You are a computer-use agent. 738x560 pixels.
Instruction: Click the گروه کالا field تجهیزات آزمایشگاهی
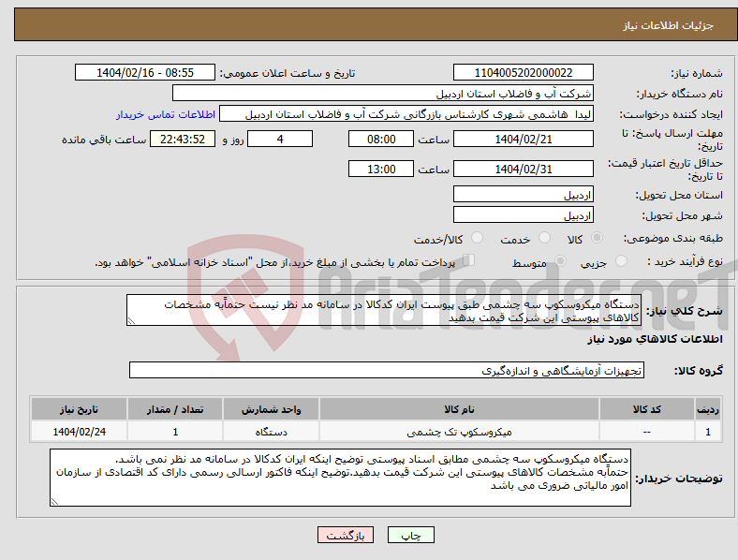coord(387,370)
